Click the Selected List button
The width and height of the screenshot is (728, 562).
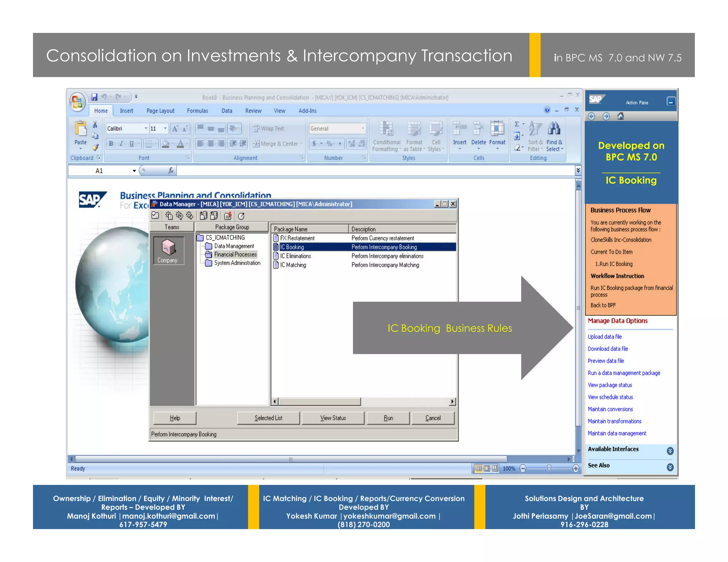click(x=268, y=418)
